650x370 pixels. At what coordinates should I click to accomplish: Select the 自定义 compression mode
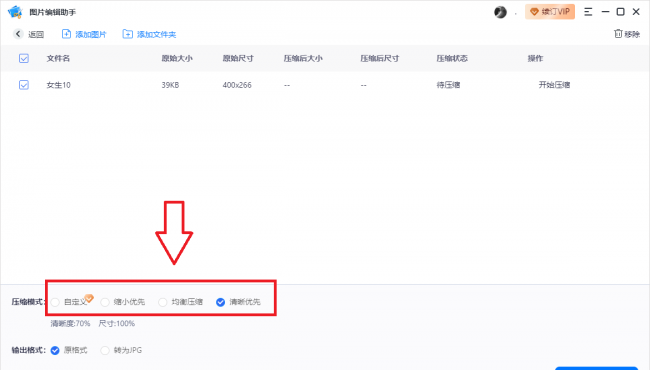click(x=55, y=302)
